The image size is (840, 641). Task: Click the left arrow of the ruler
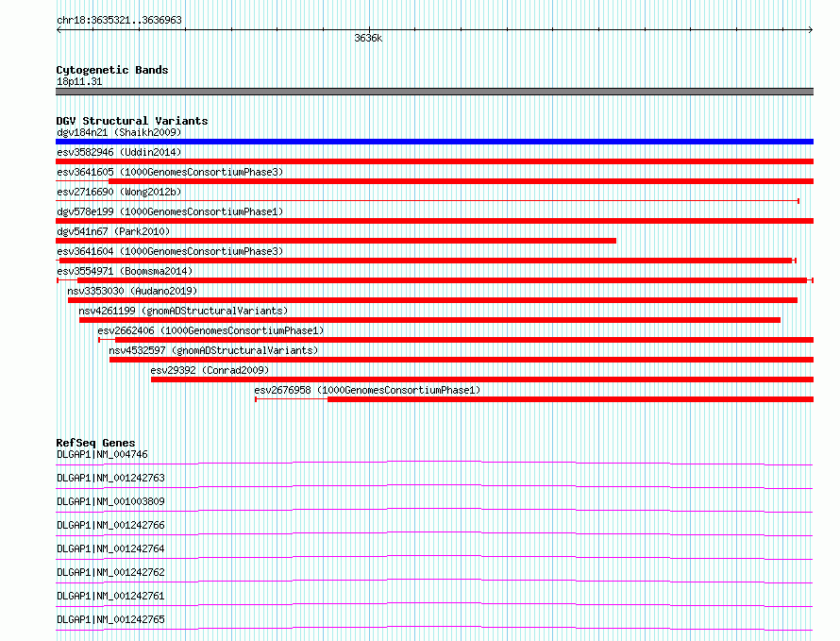59,30
